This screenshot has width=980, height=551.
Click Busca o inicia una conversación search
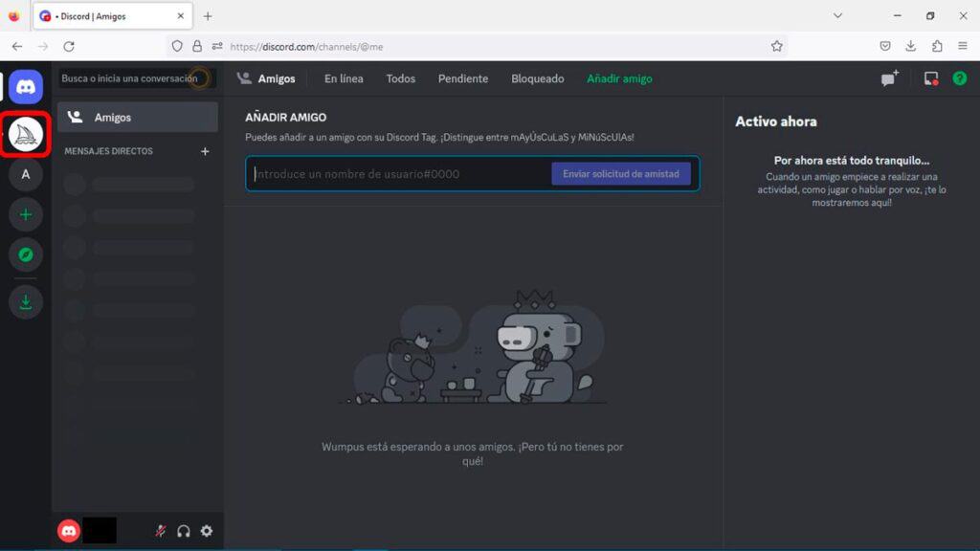[x=138, y=78]
